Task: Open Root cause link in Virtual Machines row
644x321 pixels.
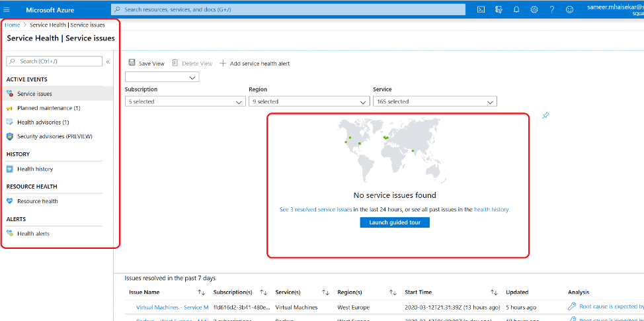Action: point(611,306)
